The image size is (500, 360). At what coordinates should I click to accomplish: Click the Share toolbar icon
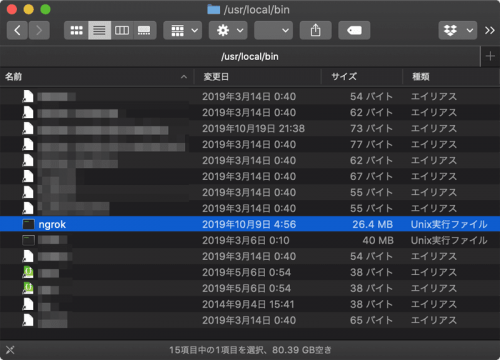click(x=315, y=30)
